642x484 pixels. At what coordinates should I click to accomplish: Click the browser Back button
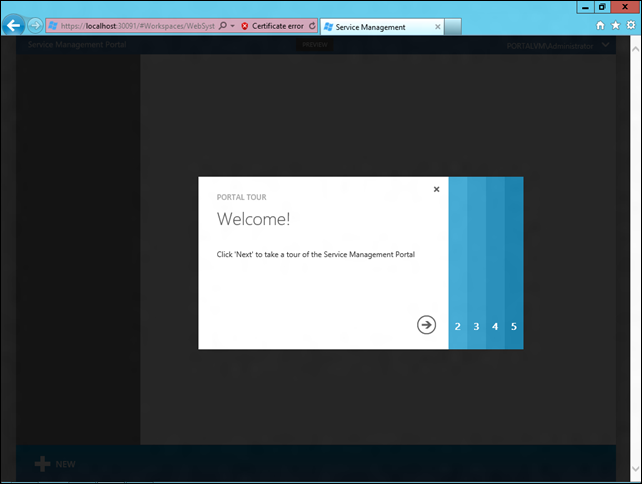tap(14, 26)
